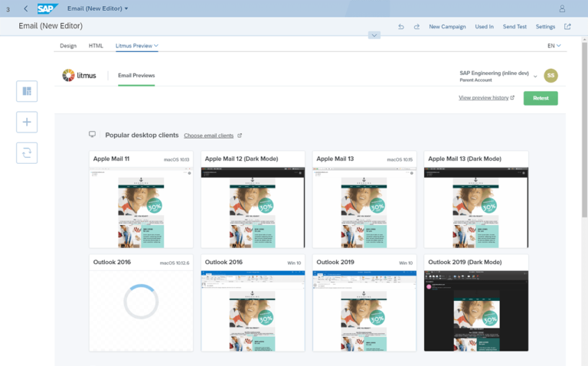Click the refresh/replace sidebar icon
The width and height of the screenshot is (588, 366).
27,152
